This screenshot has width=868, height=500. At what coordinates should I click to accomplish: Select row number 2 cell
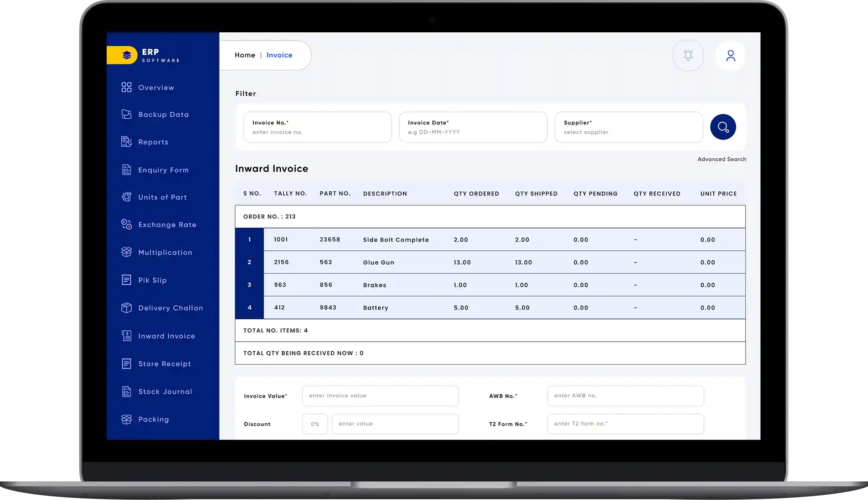[x=249, y=262]
